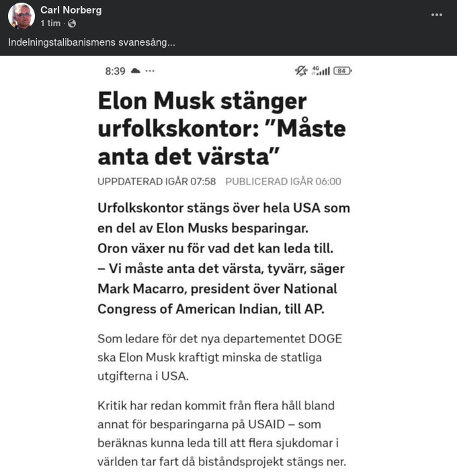Click Carl Norberg's profile picture

pos(22,16)
